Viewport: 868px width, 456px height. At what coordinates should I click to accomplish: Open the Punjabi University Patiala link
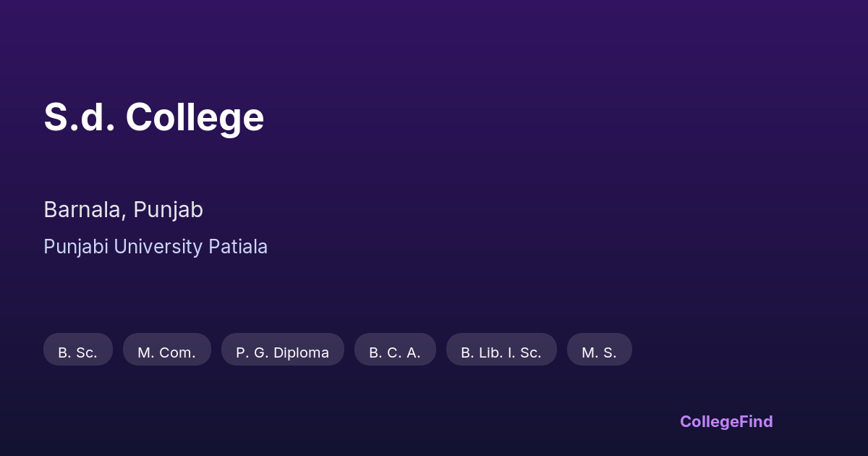tap(156, 247)
